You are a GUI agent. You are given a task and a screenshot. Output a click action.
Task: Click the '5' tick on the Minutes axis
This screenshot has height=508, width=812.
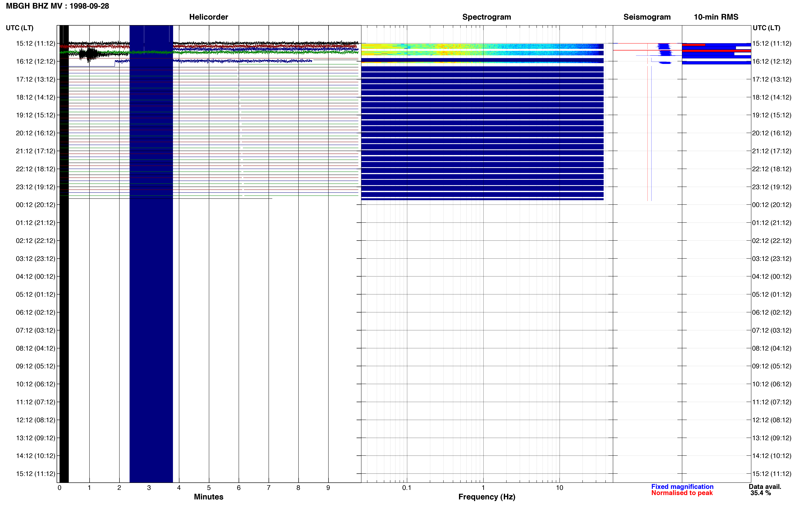[x=209, y=487]
